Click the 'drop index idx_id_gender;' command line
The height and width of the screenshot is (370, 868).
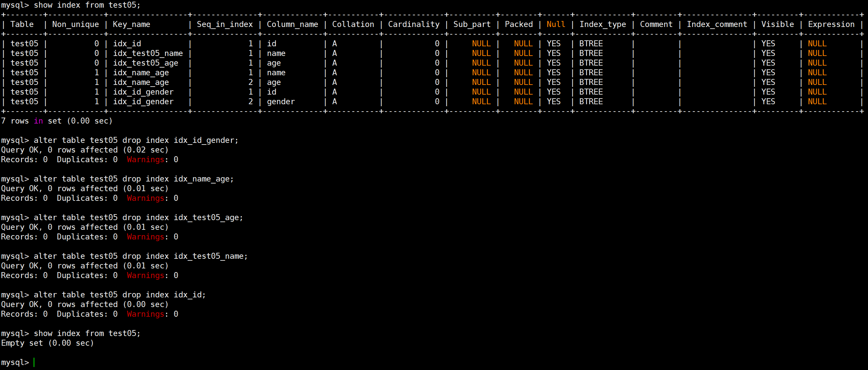136,141
